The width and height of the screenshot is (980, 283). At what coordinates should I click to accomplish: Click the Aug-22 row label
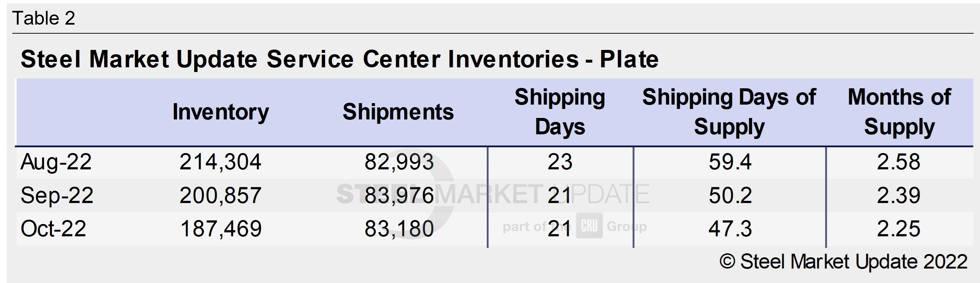coord(56,162)
